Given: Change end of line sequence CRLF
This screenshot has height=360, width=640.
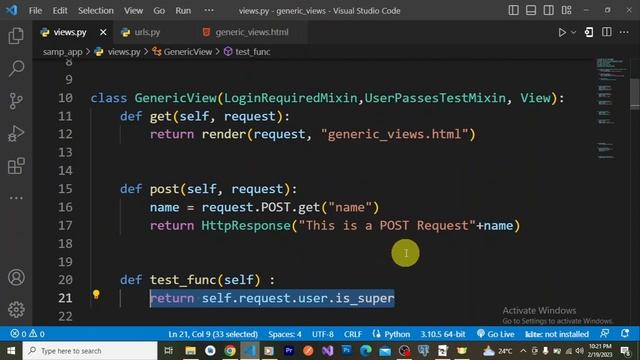Looking at the screenshot, I should click(353, 334).
